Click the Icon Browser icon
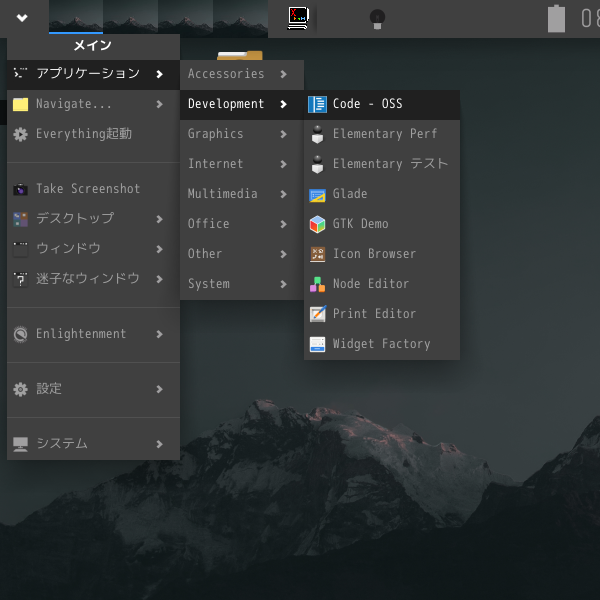 [317, 254]
